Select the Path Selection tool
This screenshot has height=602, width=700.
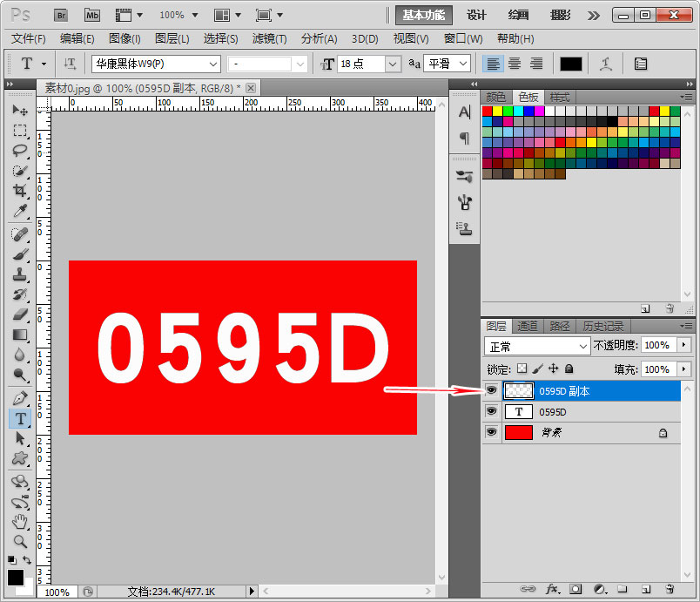[x=20, y=438]
